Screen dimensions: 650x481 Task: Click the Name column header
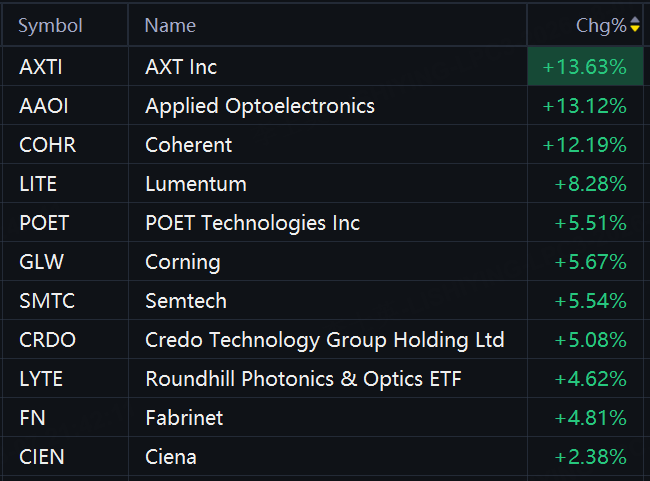(x=170, y=26)
